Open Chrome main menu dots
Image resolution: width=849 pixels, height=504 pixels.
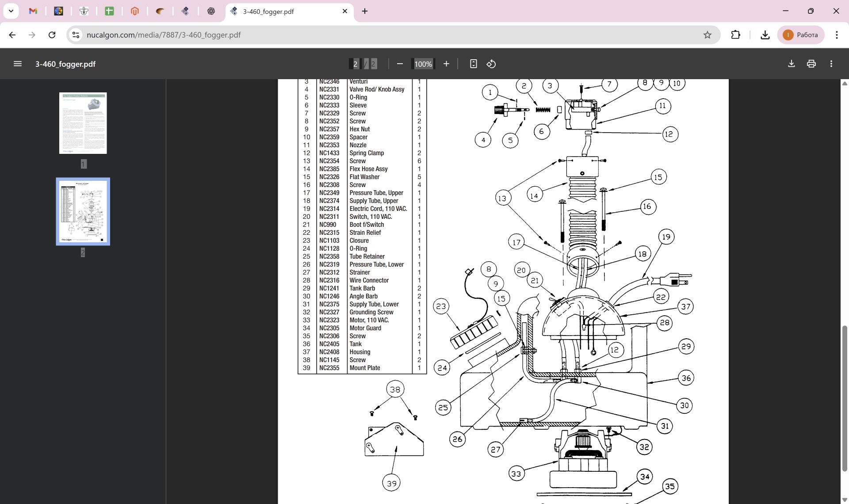[837, 35]
